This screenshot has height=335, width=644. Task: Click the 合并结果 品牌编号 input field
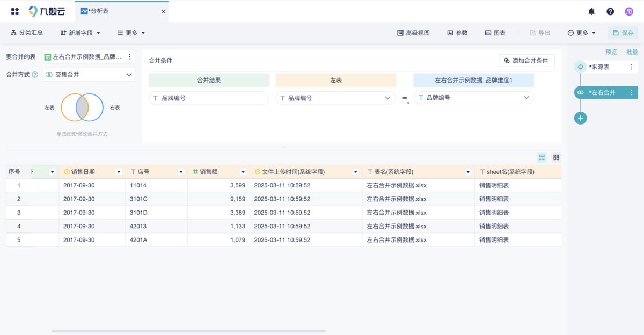tap(209, 98)
